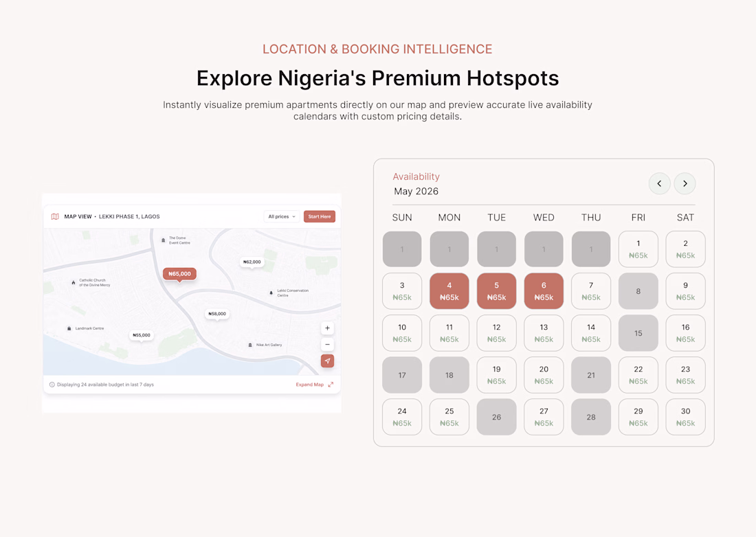Click the May 2026 month label
756x537 pixels.
pos(416,191)
